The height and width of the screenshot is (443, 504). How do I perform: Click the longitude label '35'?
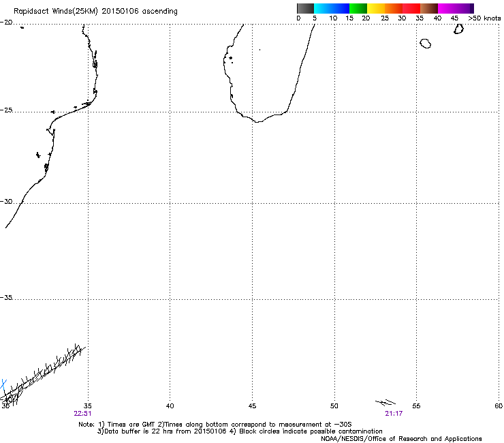click(87, 406)
